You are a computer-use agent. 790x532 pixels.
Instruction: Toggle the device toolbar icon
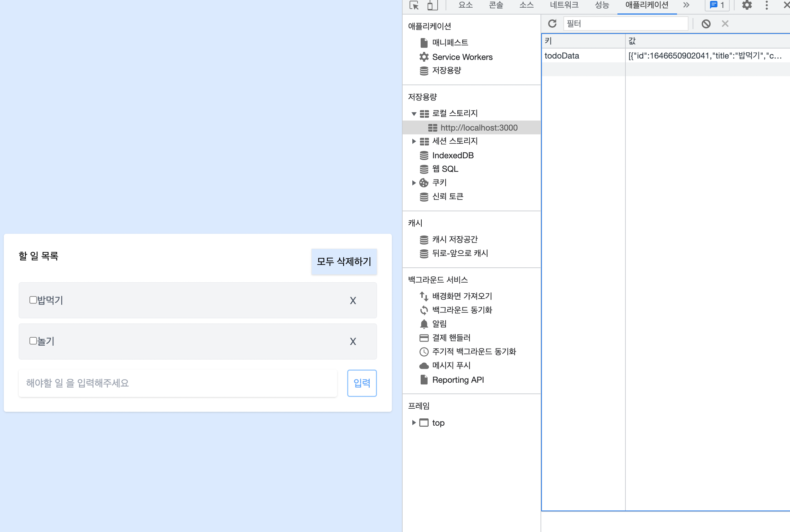pos(432,5)
